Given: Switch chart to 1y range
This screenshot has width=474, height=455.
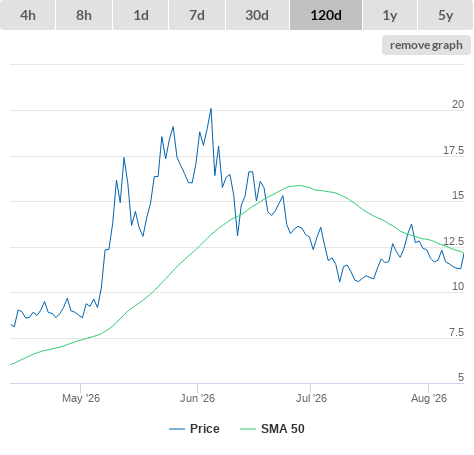Looking at the screenshot, I should pos(390,15).
